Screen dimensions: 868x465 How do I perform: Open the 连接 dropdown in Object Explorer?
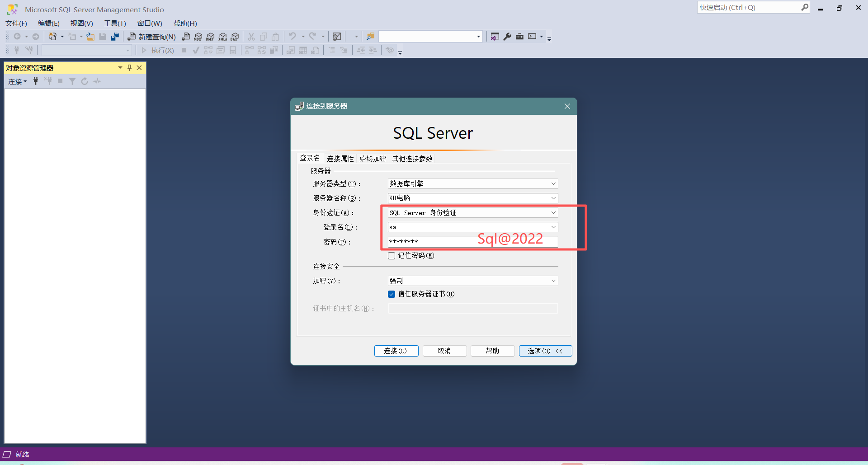18,81
